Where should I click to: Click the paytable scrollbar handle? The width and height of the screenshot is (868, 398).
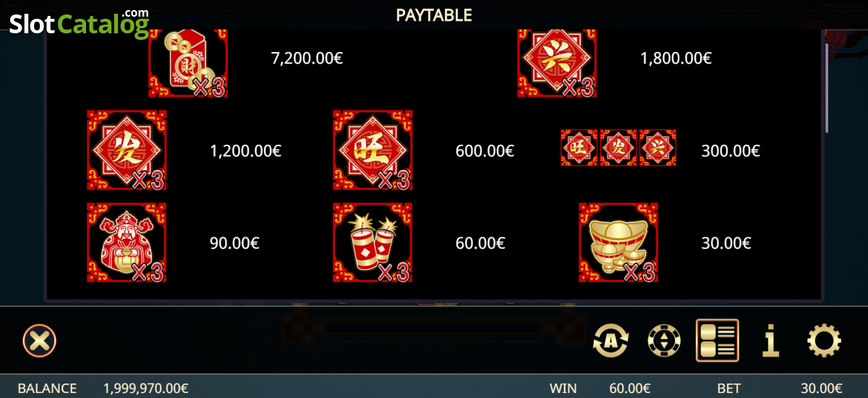[x=827, y=88]
